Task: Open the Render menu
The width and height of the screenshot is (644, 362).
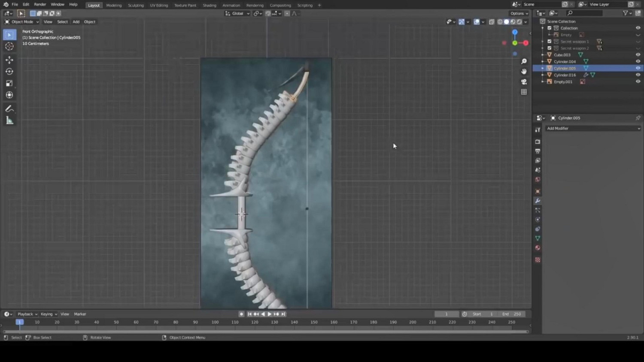Action: pyautogui.click(x=40, y=4)
